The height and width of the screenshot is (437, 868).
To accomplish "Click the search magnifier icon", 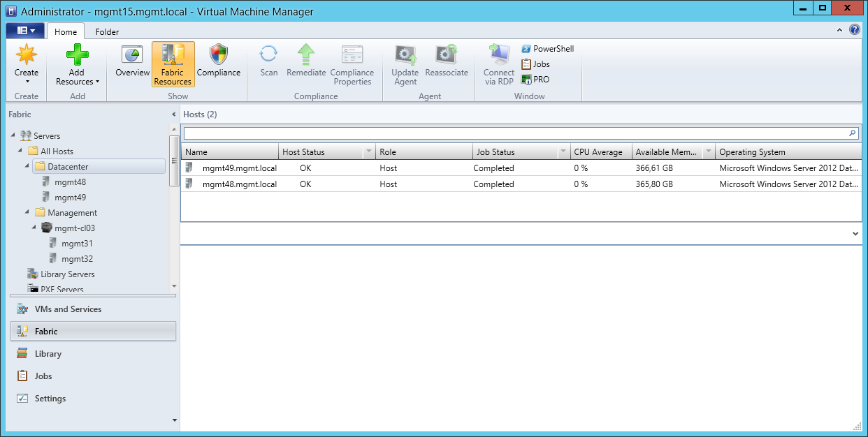I will pos(853,133).
